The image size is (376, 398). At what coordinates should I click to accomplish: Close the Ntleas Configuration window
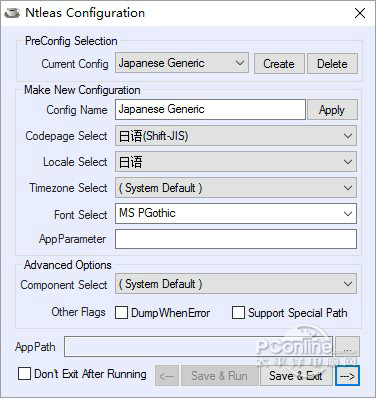tap(360, 13)
